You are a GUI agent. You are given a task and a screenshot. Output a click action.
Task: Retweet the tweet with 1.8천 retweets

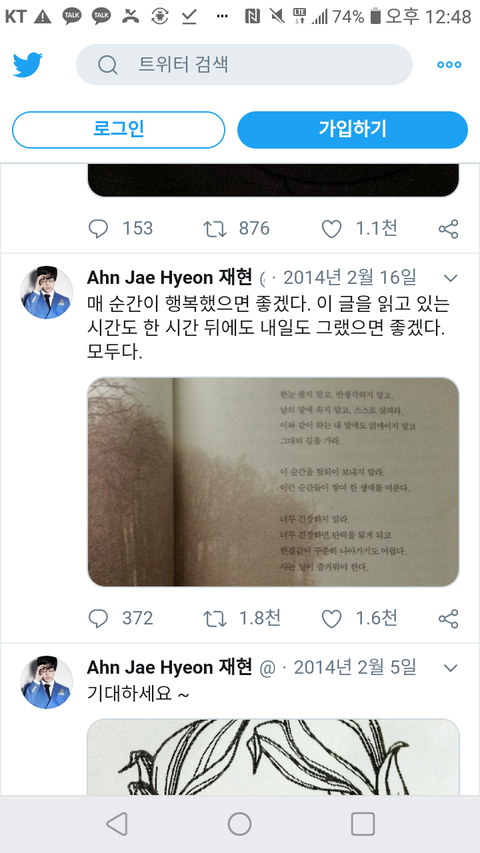[x=214, y=619]
